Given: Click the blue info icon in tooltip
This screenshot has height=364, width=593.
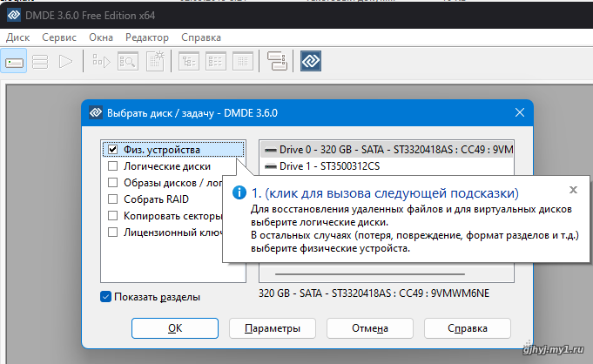Looking at the screenshot, I should 239,192.
